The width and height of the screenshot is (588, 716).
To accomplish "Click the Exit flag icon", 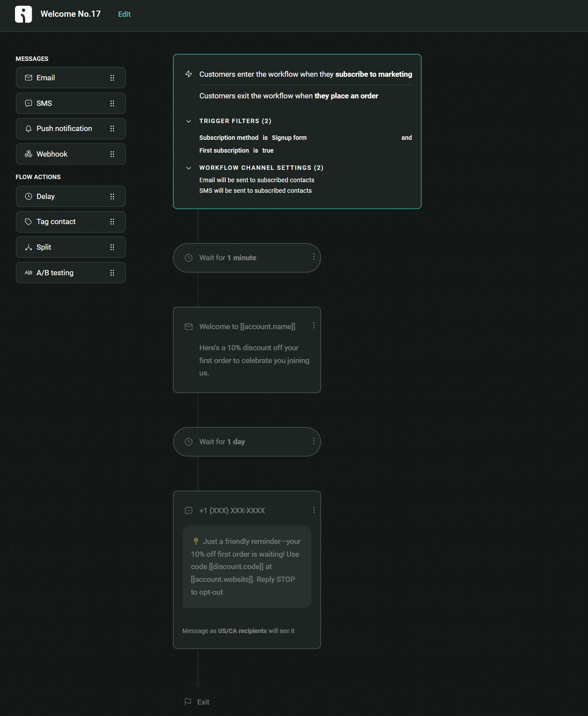I will (188, 701).
